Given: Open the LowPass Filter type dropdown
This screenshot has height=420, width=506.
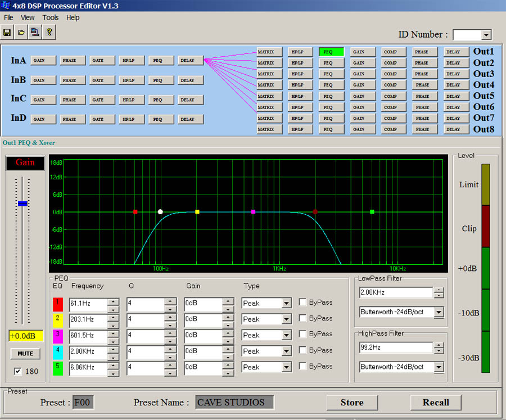Looking at the screenshot, I should [x=439, y=312].
